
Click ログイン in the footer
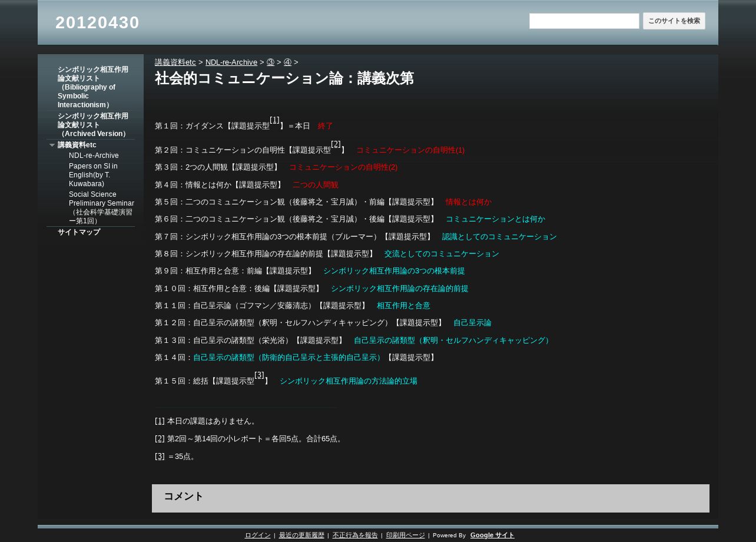[257, 536]
